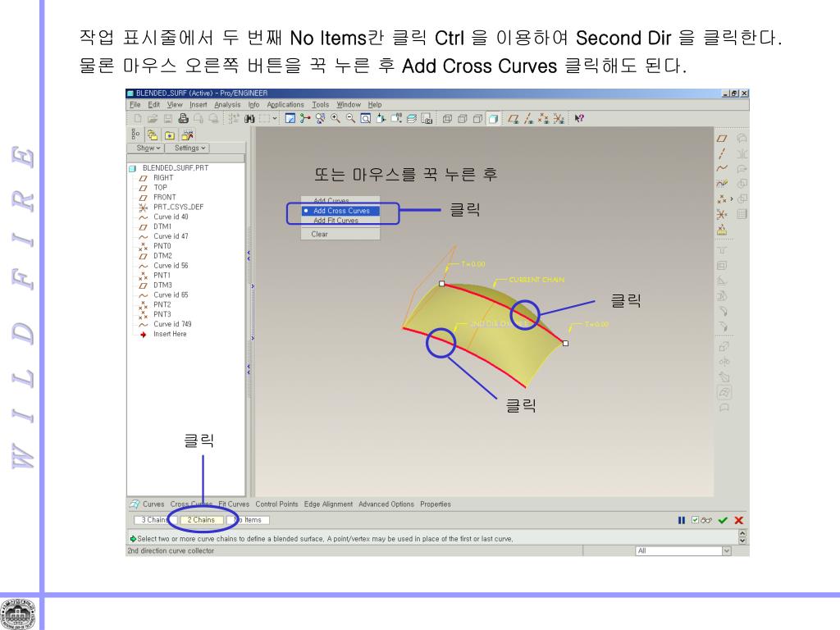Click the Zoom Out magnifier icon

tap(350, 118)
